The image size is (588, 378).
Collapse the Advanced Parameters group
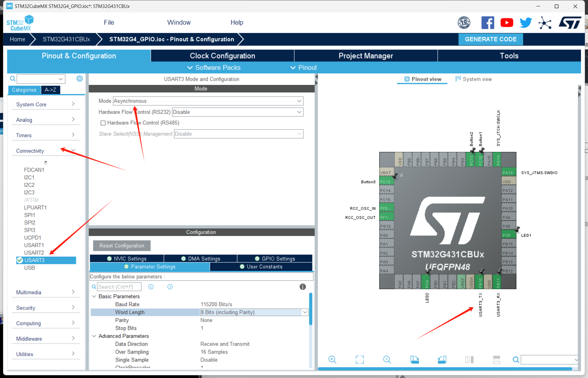tap(94, 336)
